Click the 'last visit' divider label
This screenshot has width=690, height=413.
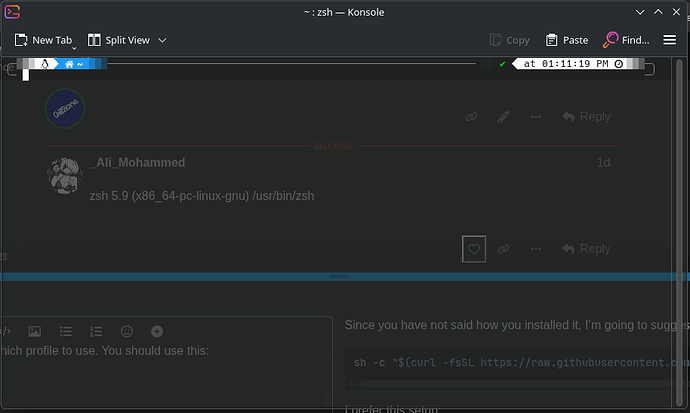[333, 146]
